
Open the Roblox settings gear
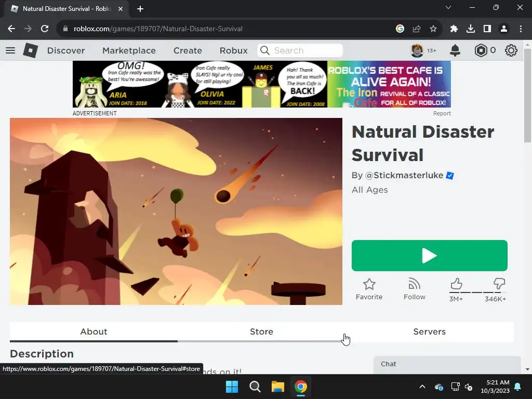point(511,50)
